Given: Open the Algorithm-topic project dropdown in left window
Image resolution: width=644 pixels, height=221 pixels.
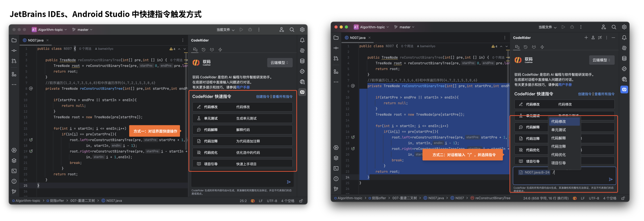Looking at the screenshot, I should click(49, 30).
